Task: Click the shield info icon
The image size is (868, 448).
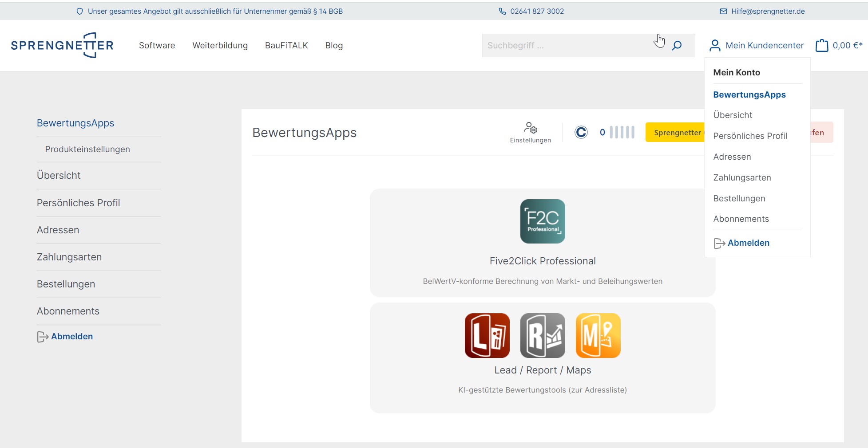Action: [80, 11]
